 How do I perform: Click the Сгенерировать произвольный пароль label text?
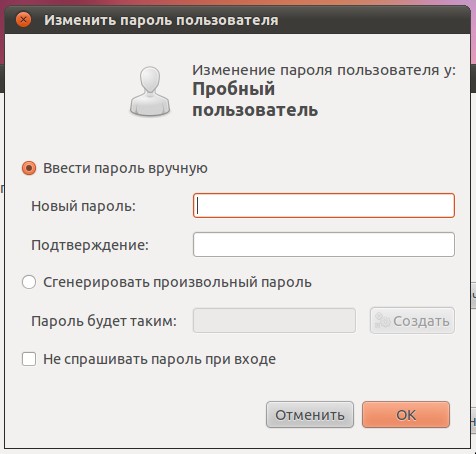[x=177, y=282]
